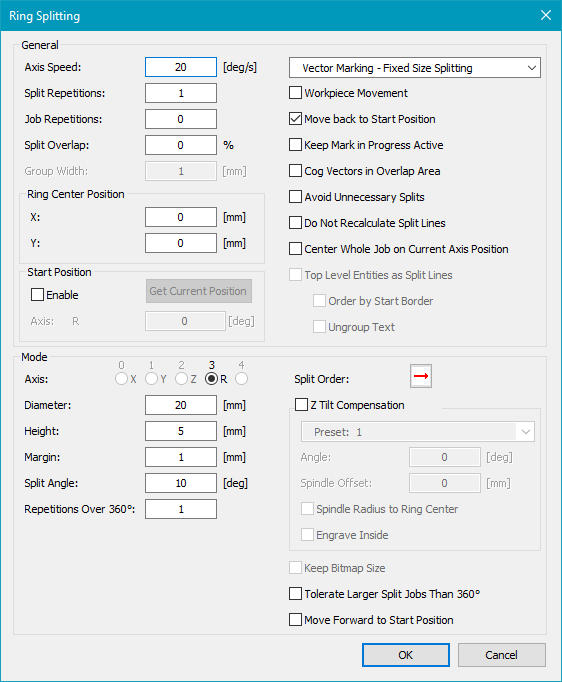Select the R axis radio button
Screen dimensions: 562x682
[x=212, y=379]
